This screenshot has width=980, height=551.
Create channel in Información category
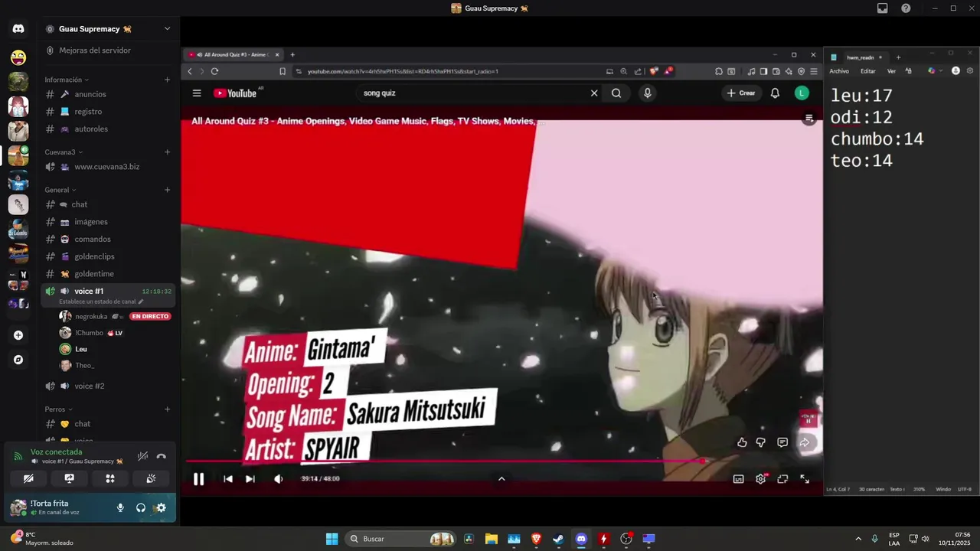click(x=167, y=80)
